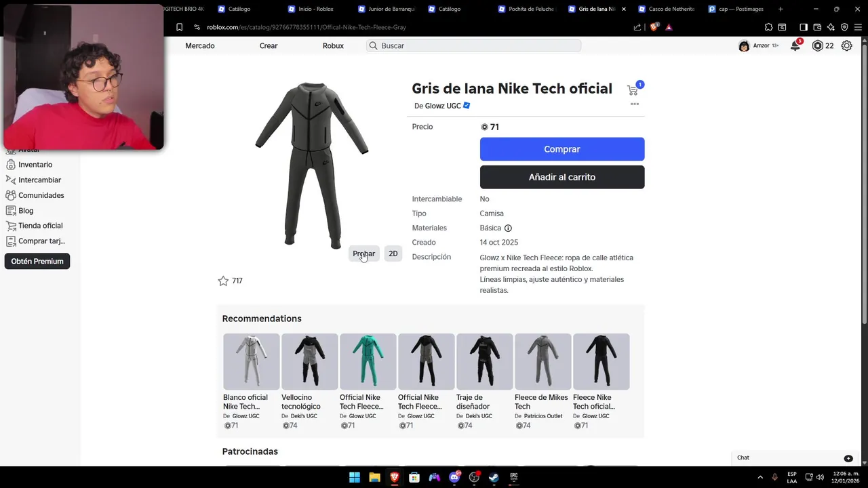Open Roblox settings gear
868x488 pixels.
(x=847, y=45)
